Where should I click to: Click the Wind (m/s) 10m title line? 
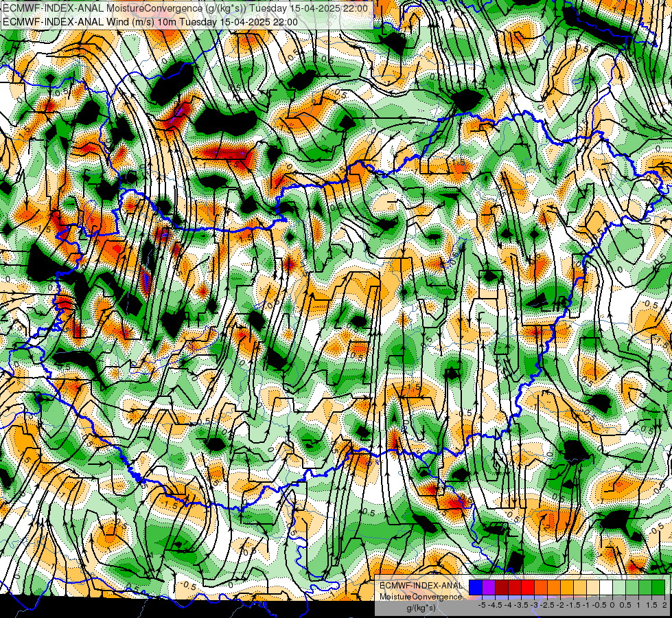pyautogui.click(x=150, y=22)
